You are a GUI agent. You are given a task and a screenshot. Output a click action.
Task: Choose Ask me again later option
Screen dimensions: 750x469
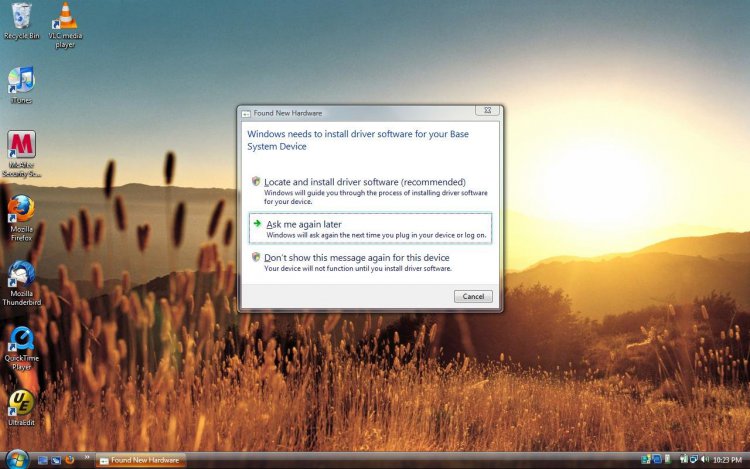tap(370, 228)
